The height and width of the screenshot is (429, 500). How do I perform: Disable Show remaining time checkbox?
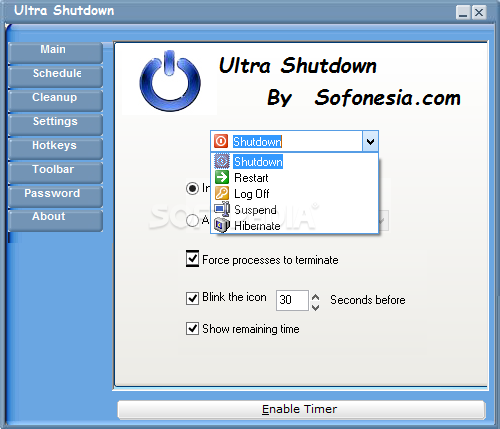tap(192, 329)
